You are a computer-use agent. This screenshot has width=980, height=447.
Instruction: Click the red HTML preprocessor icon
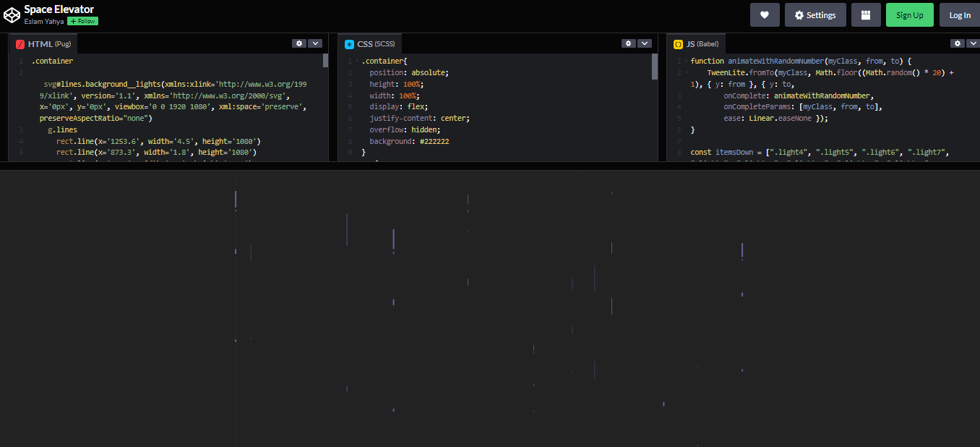(20, 43)
